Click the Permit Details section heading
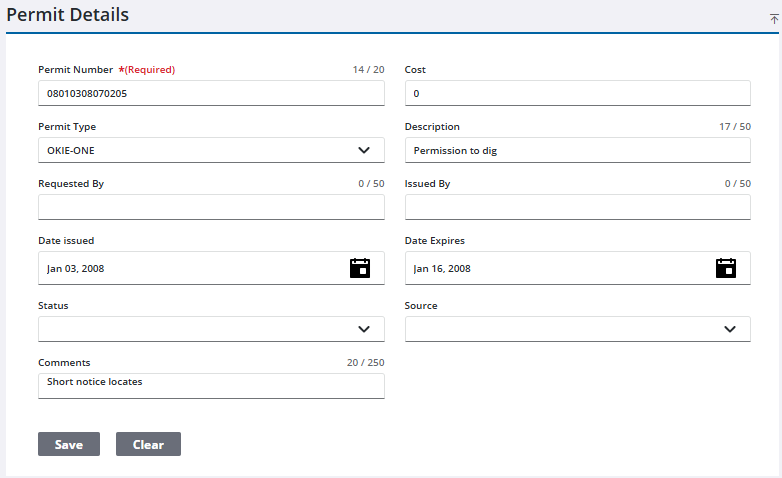782x478 pixels. pos(67,16)
